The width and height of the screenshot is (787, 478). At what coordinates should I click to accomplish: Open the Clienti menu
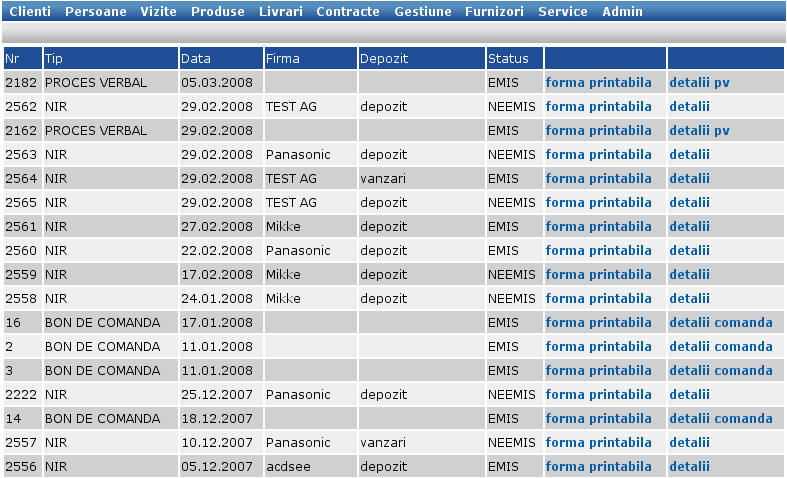30,11
